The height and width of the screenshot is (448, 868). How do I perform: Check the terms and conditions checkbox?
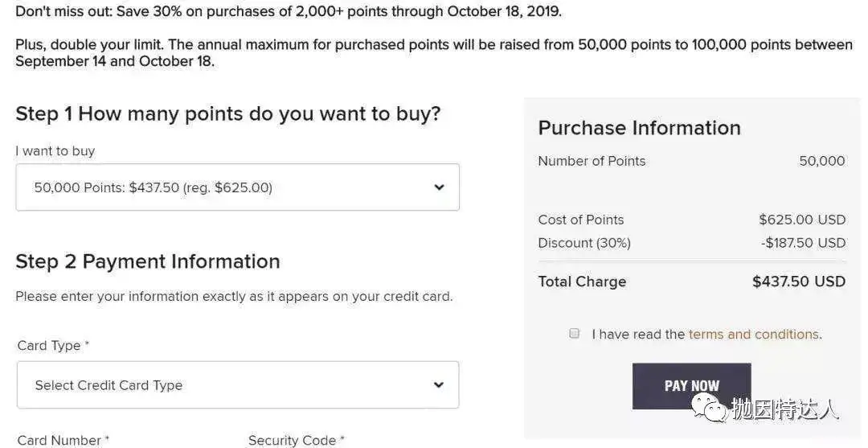575,333
